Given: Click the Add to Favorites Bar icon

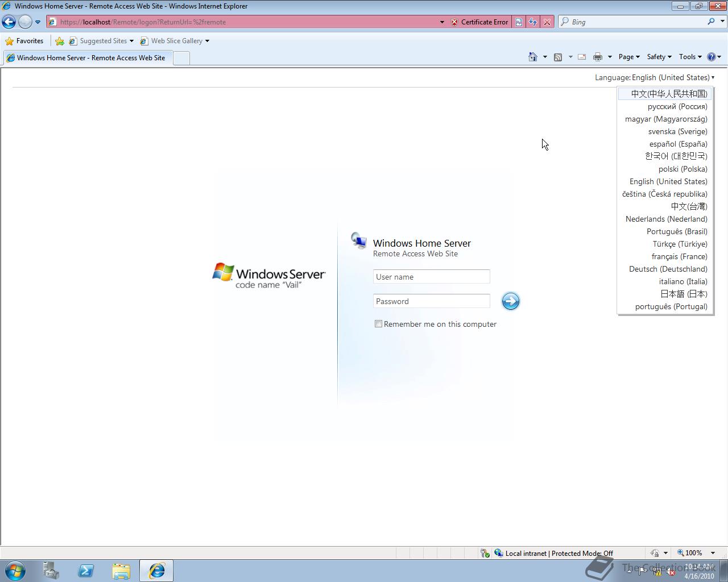Looking at the screenshot, I should [x=60, y=41].
